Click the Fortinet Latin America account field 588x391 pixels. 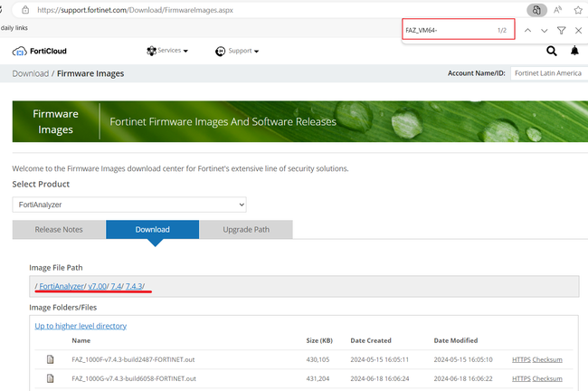tap(549, 73)
